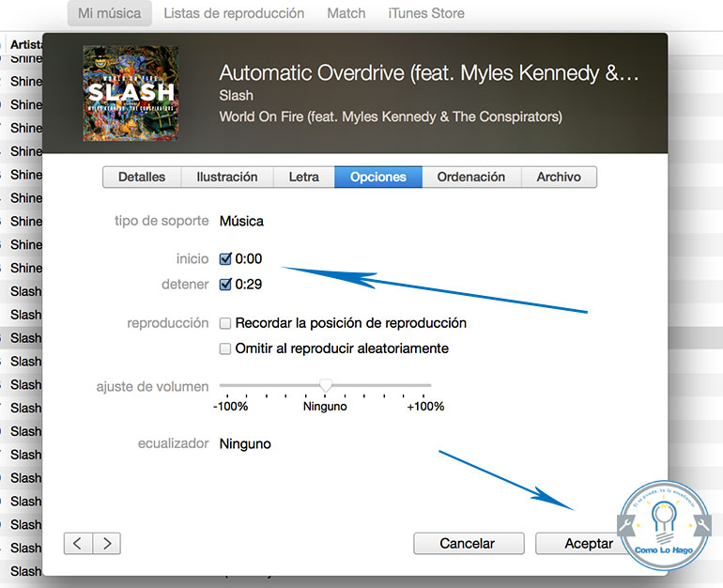
Task: Open Listas de reproducción in iTunes
Action: 234,13
